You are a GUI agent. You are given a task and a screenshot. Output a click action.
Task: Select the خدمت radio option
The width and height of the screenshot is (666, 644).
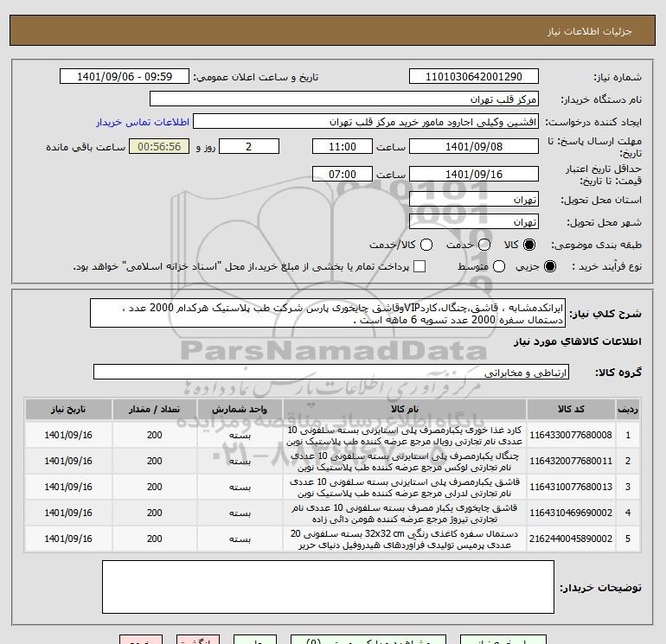(x=484, y=245)
